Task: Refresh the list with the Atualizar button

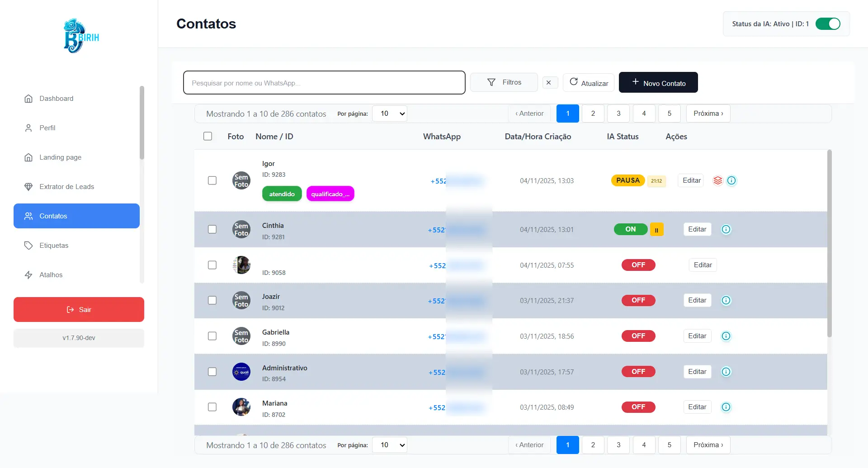Action: [588, 83]
